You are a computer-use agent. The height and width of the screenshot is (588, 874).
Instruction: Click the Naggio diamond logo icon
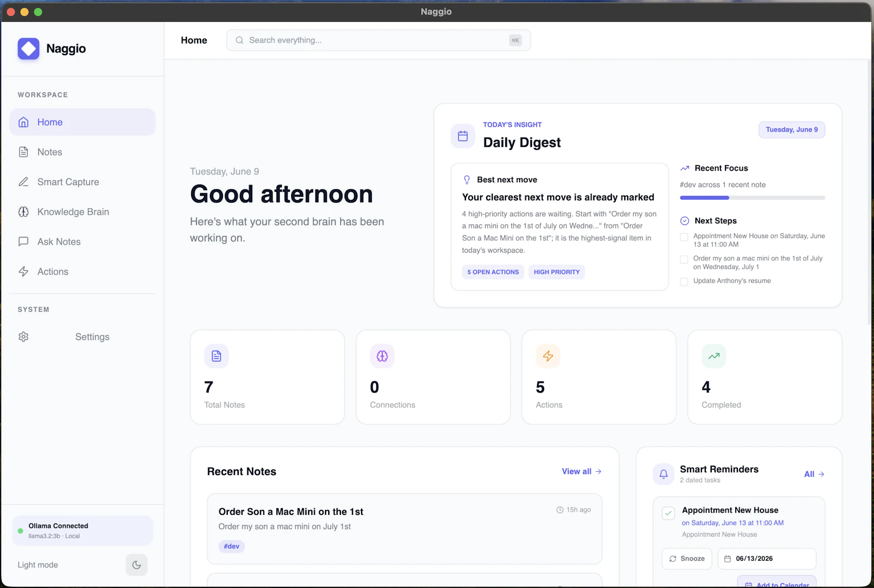28,49
